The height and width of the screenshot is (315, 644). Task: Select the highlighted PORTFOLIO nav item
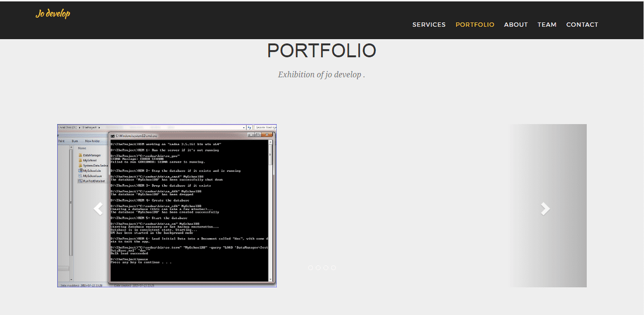475,25
